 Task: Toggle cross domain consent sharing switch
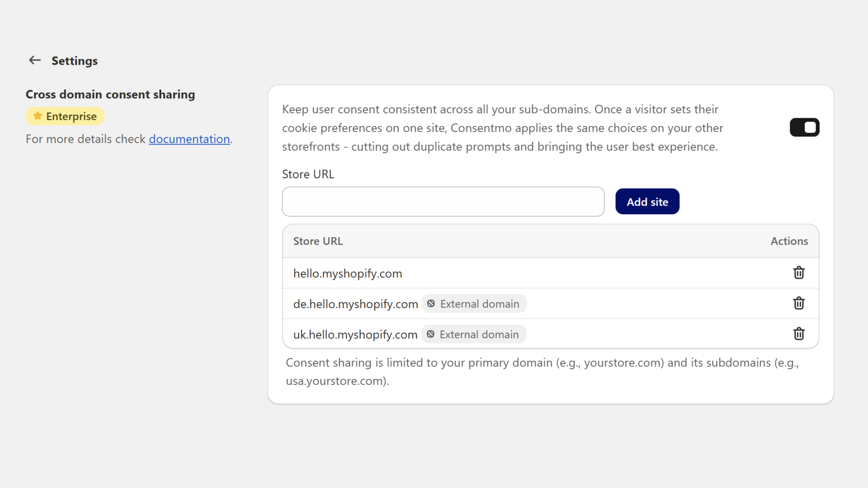[x=804, y=127]
